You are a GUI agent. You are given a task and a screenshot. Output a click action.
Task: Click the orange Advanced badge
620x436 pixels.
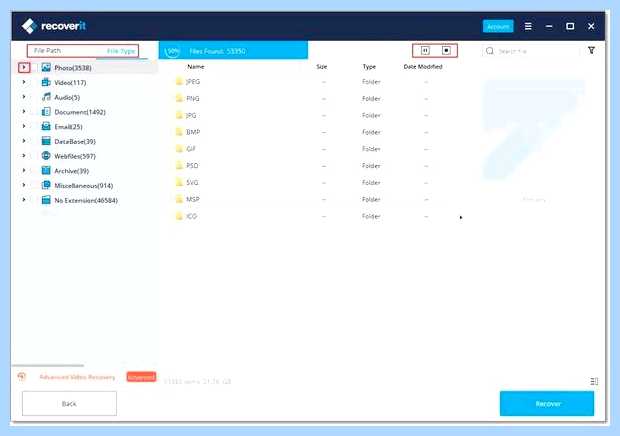point(141,377)
